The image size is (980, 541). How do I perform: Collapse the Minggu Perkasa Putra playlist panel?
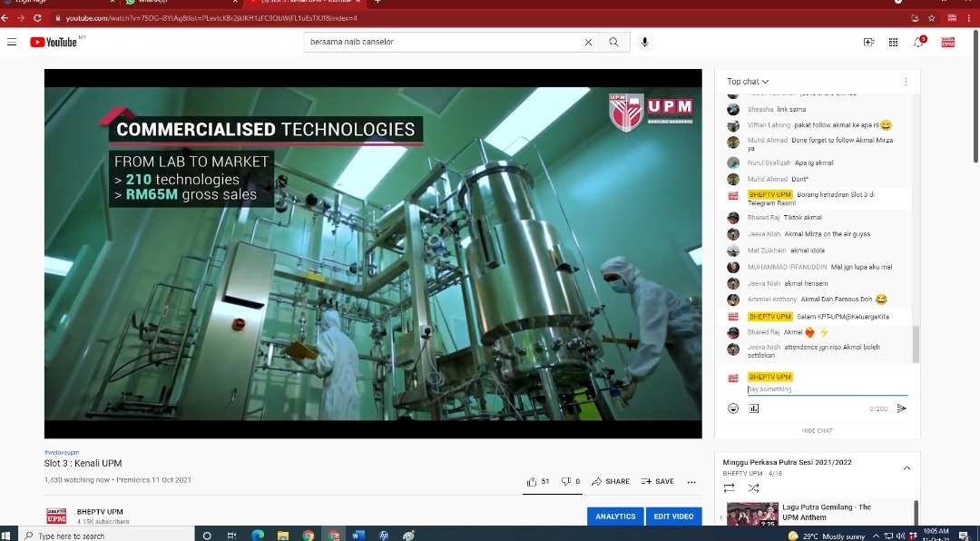906,467
